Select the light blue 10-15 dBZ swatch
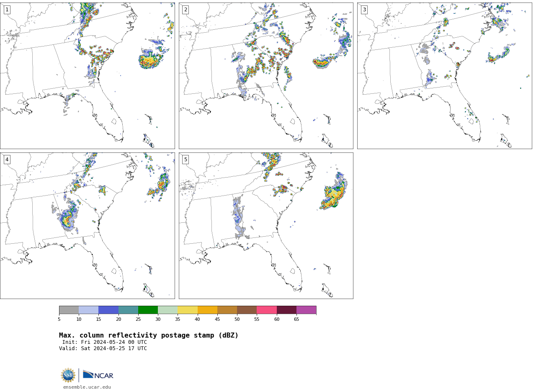The image size is (536, 392). pos(89,310)
